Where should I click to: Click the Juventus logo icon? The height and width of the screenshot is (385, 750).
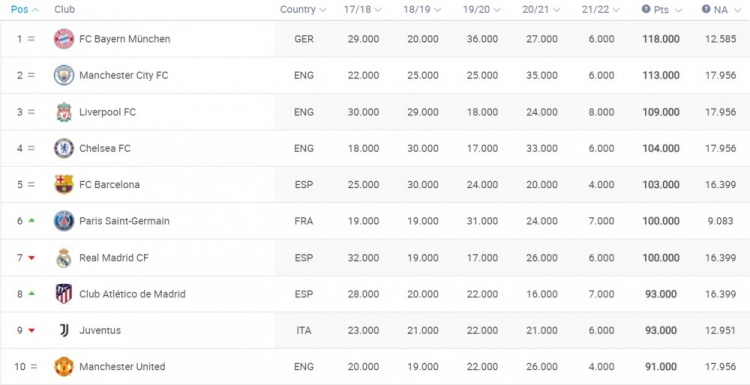[x=64, y=330]
